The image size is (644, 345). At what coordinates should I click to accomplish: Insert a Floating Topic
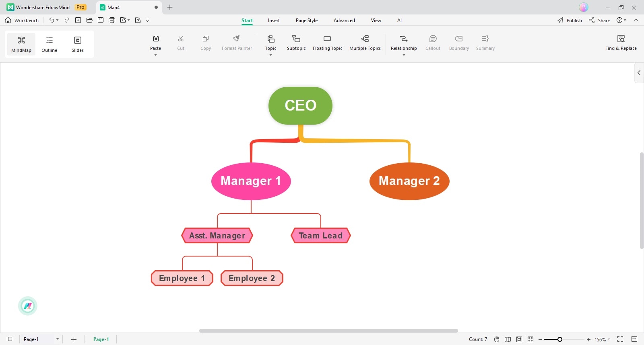327,42
